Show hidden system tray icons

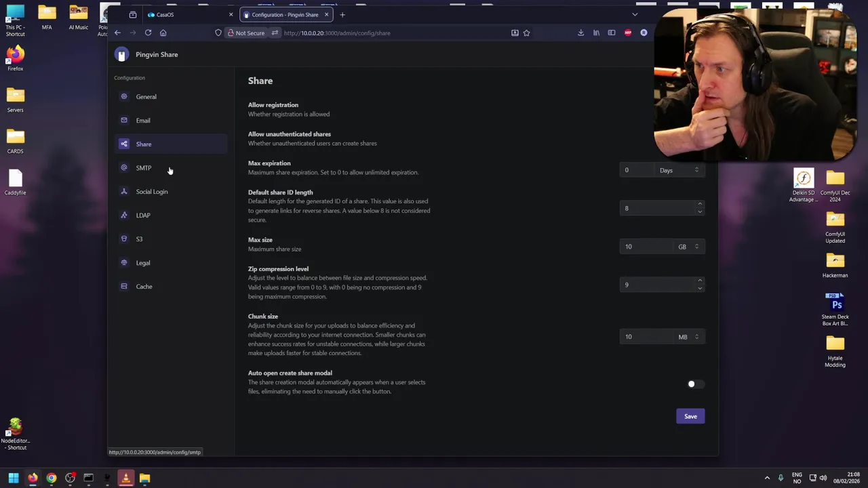767,478
